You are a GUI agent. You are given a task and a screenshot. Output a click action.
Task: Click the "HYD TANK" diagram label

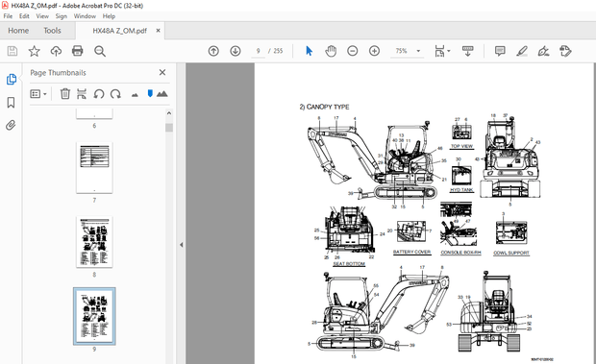click(461, 190)
